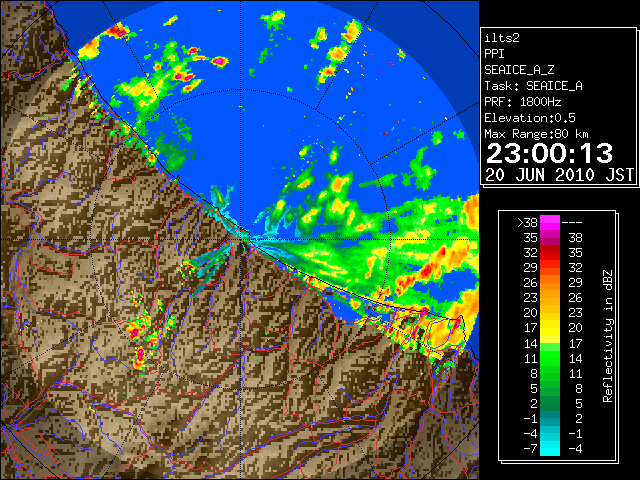
Task: Click the cyan -7 dBZ color swatch
Action: pos(550,448)
